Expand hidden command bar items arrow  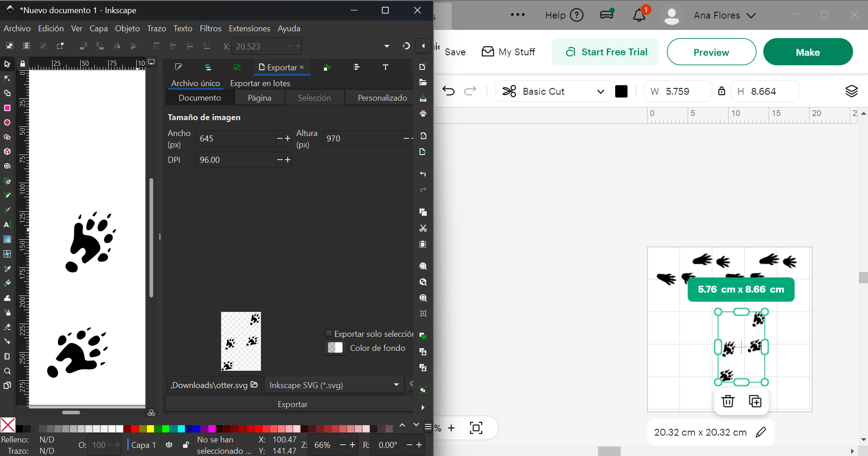(423, 407)
